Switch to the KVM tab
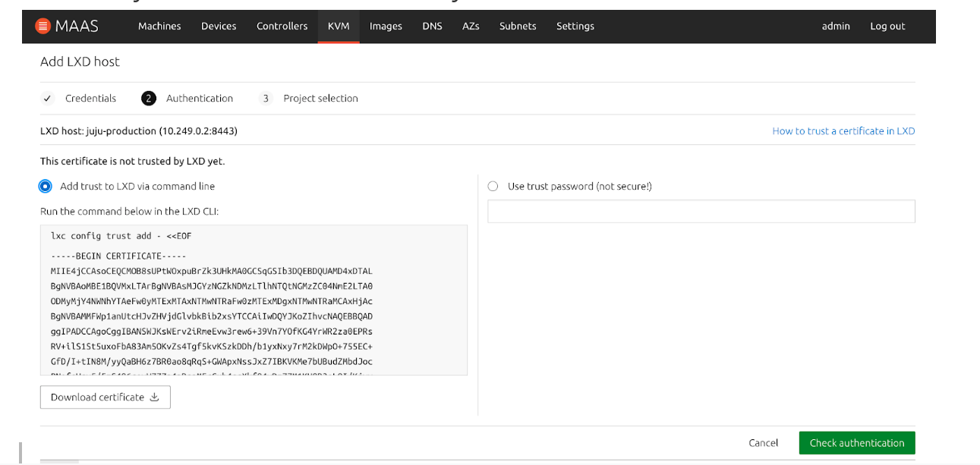 click(339, 26)
